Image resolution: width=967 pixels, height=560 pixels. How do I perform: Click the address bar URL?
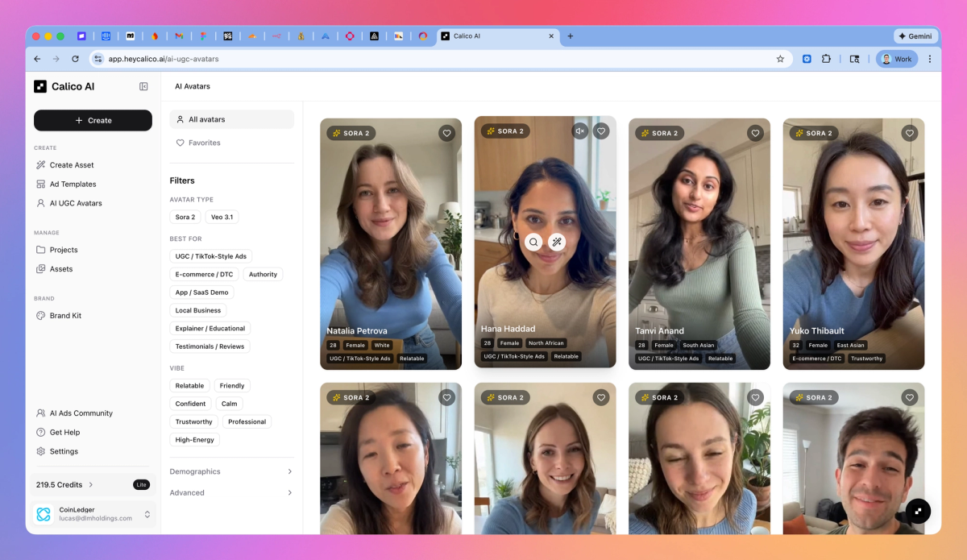click(x=164, y=59)
